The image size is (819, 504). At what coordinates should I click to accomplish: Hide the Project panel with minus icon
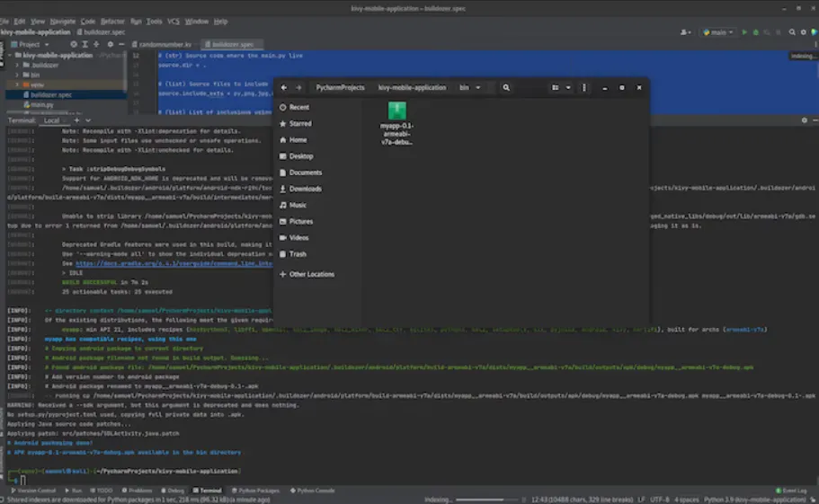click(x=121, y=44)
